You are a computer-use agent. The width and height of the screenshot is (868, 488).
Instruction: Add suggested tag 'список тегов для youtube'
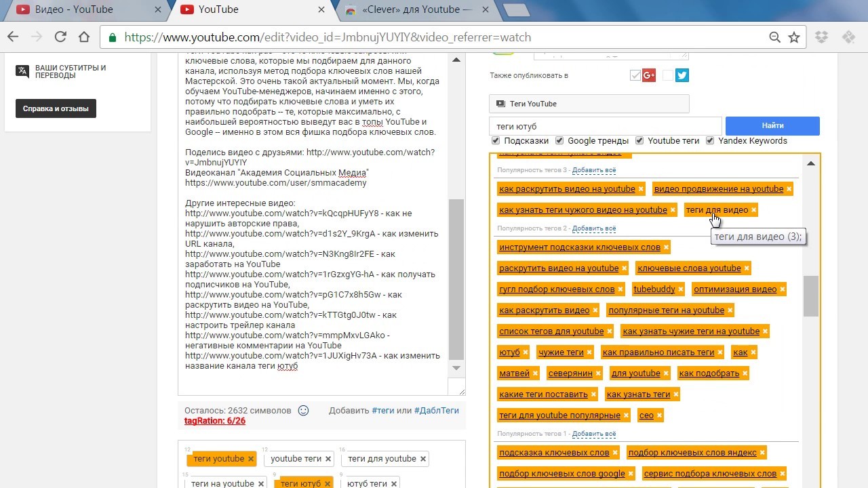[x=551, y=331]
